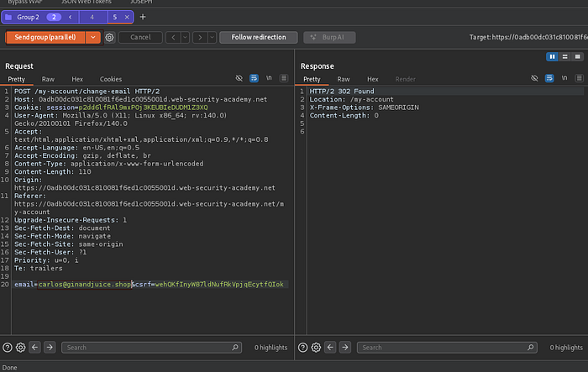
Task: Open the forward history dropdown arrow
Action: tap(212, 37)
